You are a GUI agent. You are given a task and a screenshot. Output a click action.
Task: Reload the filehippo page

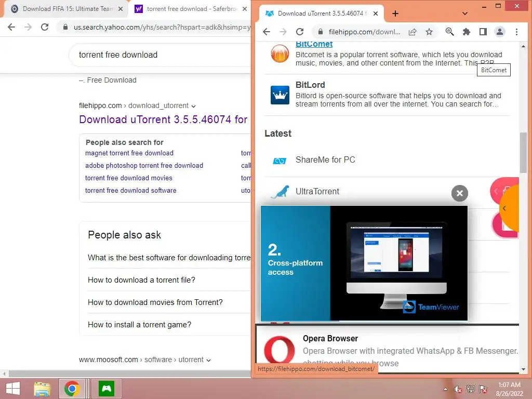(300, 32)
